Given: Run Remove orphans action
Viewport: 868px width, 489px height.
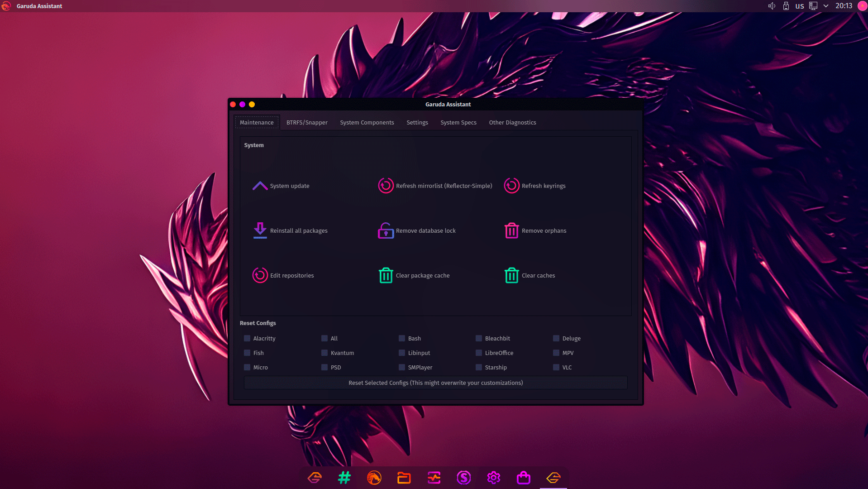Looking at the screenshot, I should (x=535, y=230).
